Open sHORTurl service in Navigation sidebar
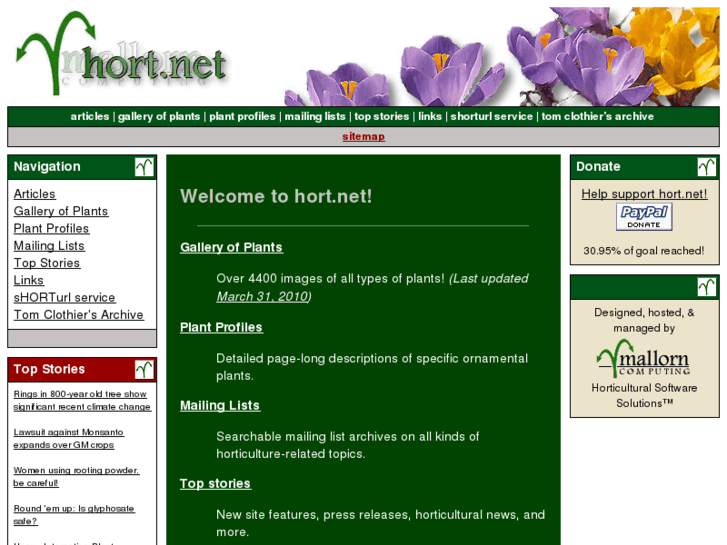 (x=64, y=297)
